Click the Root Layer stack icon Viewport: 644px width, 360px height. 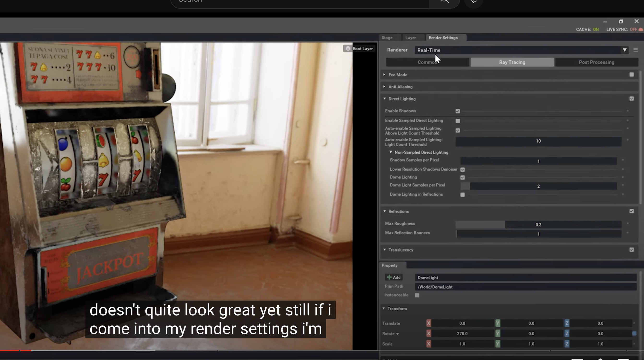pyautogui.click(x=348, y=48)
